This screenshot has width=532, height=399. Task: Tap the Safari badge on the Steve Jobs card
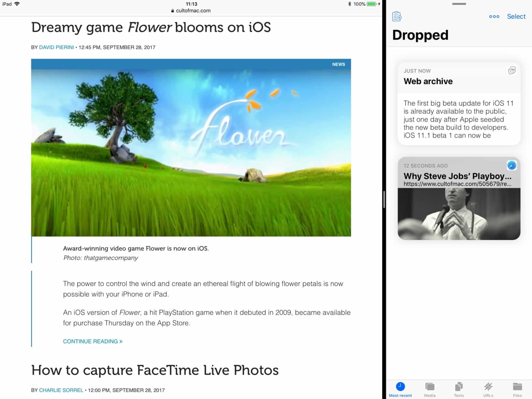coord(512,166)
